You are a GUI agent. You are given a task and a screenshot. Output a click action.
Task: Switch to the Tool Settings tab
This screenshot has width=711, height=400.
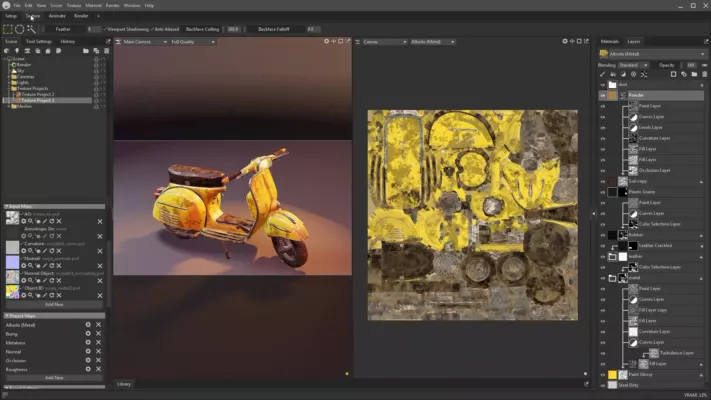[x=39, y=41]
